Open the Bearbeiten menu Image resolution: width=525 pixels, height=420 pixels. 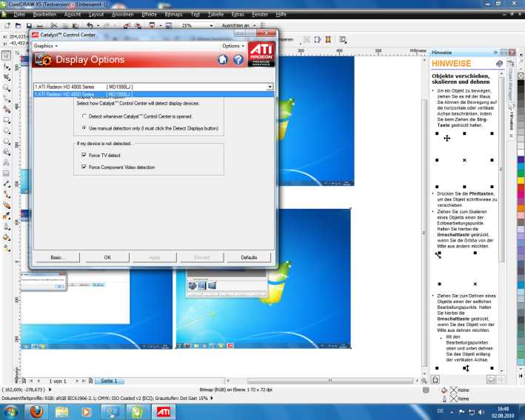click(x=44, y=14)
